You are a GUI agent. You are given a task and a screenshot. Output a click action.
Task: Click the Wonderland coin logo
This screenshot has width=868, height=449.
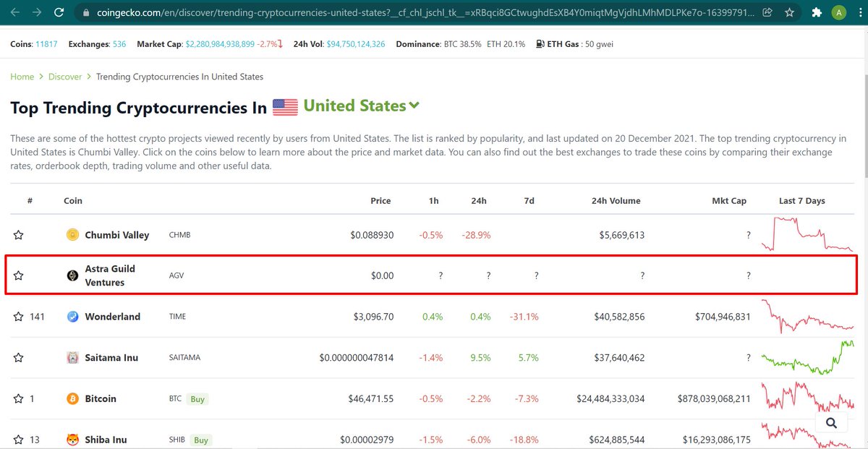point(72,317)
